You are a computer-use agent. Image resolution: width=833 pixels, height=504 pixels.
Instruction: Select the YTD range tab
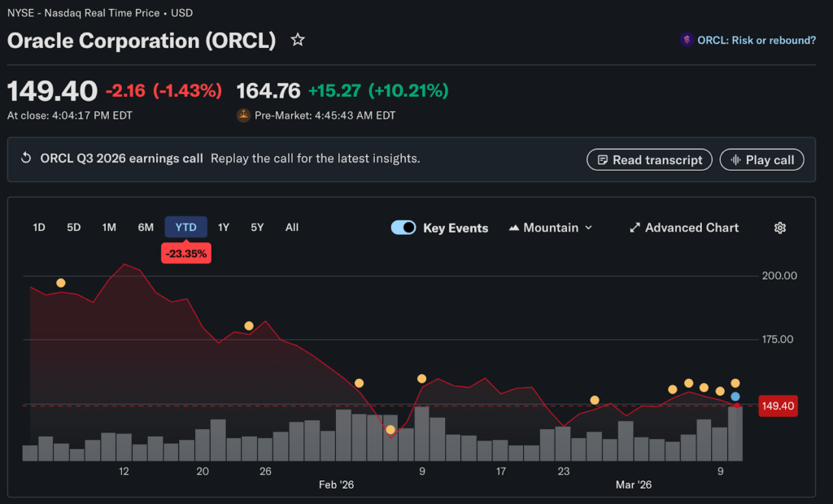[x=186, y=228]
